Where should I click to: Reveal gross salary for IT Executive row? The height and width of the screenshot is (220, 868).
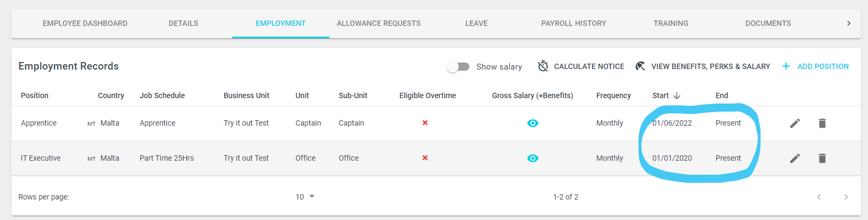[x=533, y=159]
